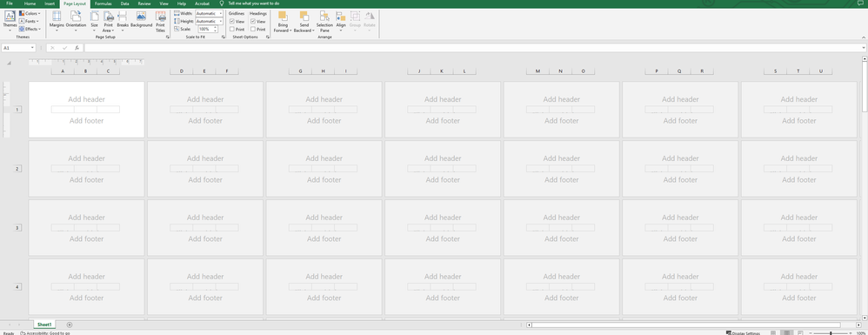Click Add header on first page
The image size is (868, 335).
[x=86, y=100]
